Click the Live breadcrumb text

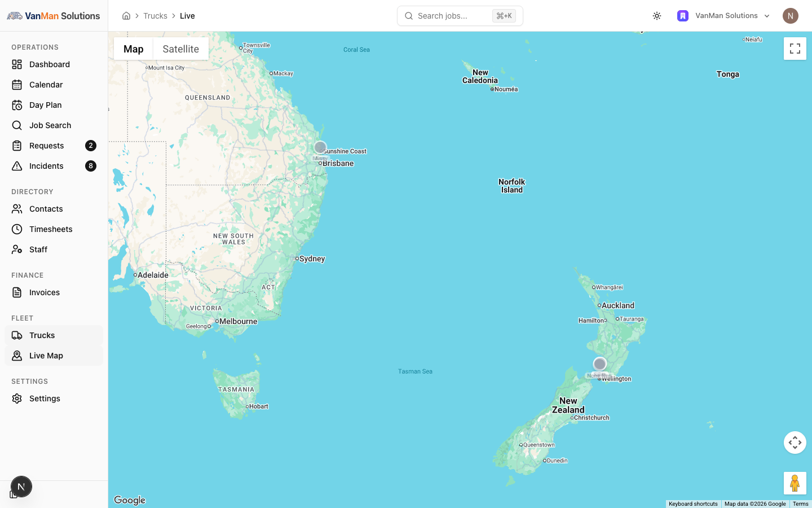click(187, 16)
